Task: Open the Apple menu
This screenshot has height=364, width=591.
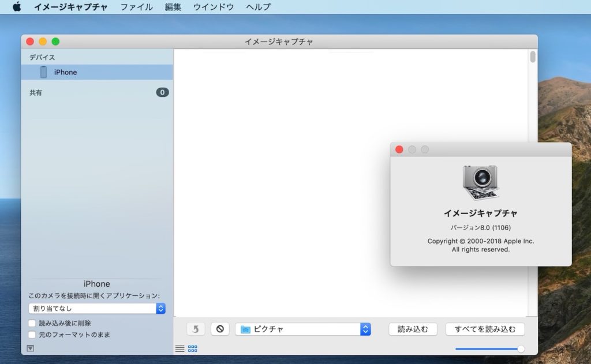Action: (17, 7)
